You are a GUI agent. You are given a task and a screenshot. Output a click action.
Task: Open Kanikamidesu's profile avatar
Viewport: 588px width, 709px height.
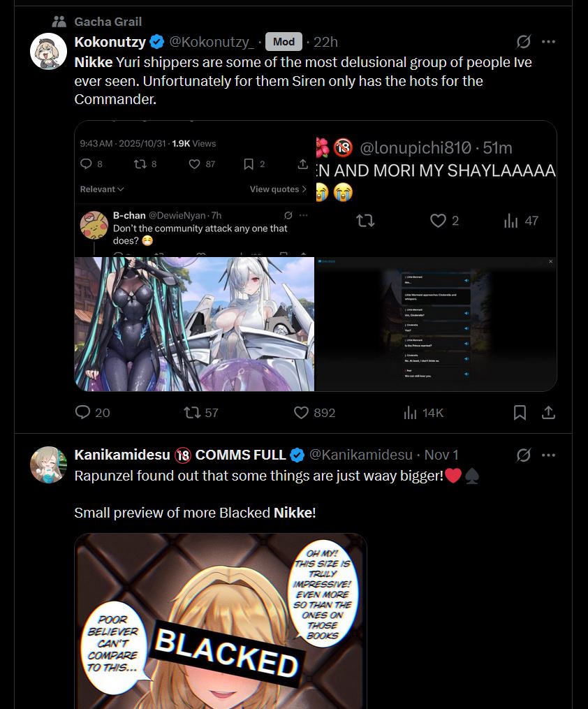[48, 465]
